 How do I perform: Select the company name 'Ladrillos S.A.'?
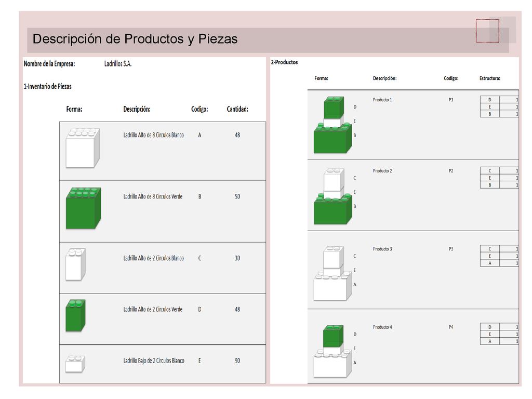[118, 64]
